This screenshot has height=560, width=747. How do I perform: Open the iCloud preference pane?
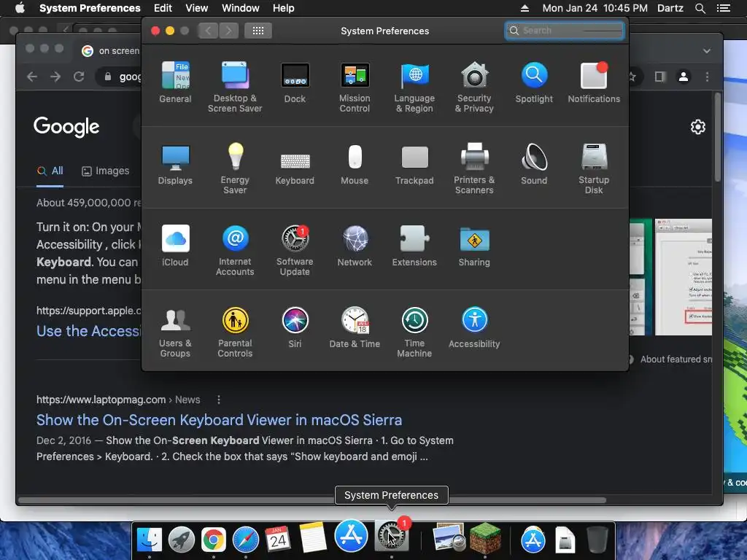pyautogui.click(x=175, y=246)
